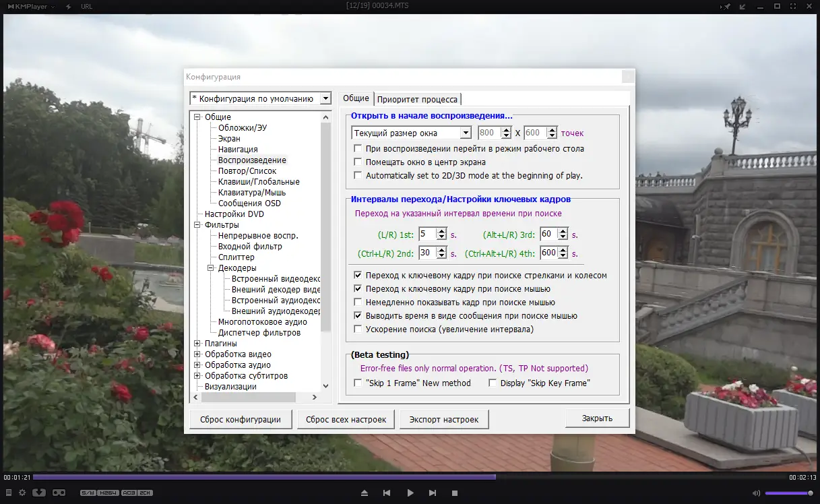The image size is (820, 504).
Task: Mute audio with the speaker icon
Action: coord(756,493)
